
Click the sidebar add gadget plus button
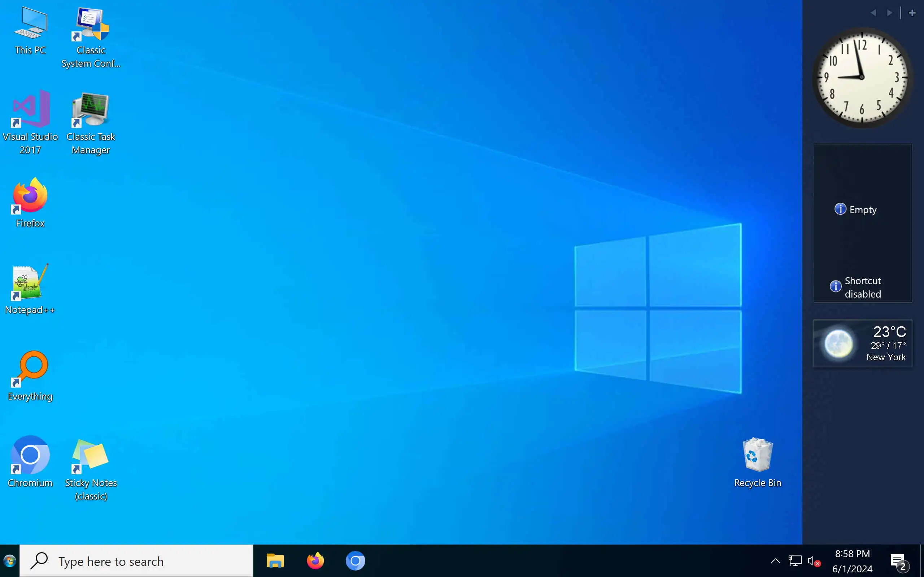tap(912, 13)
